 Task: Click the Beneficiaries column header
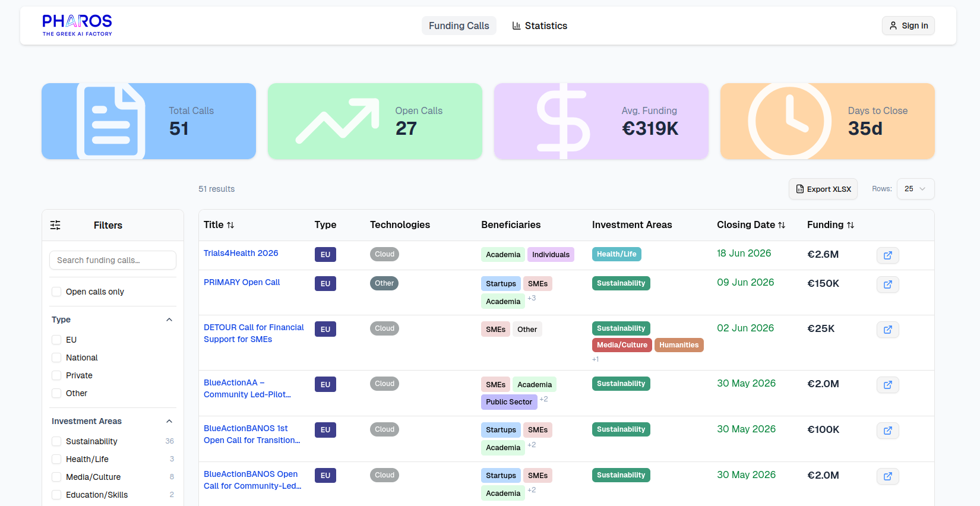(511, 224)
